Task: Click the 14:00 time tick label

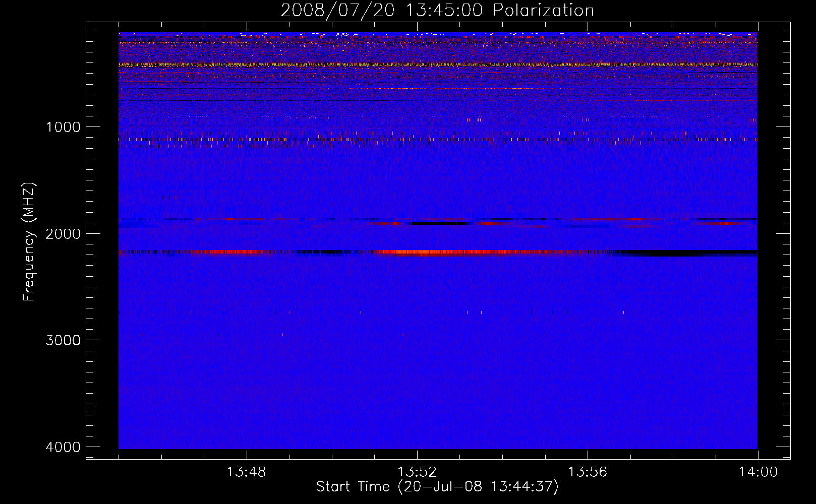Action: (x=758, y=472)
